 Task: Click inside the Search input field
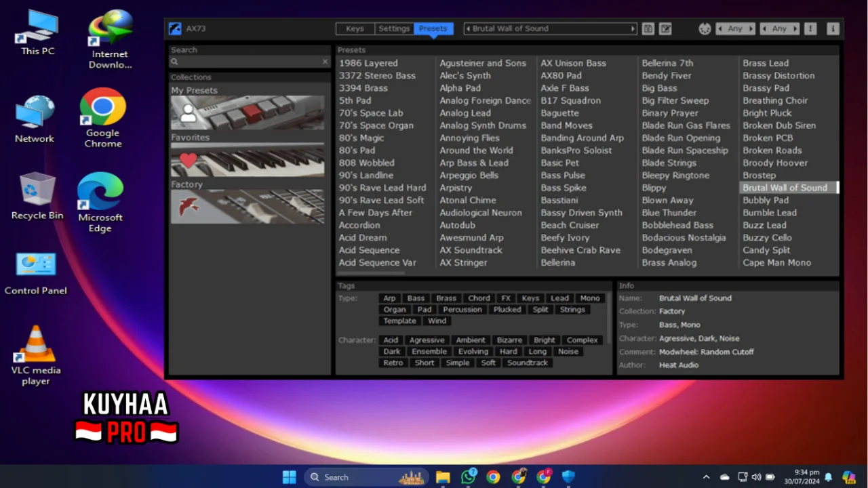(x=250, y=62)
